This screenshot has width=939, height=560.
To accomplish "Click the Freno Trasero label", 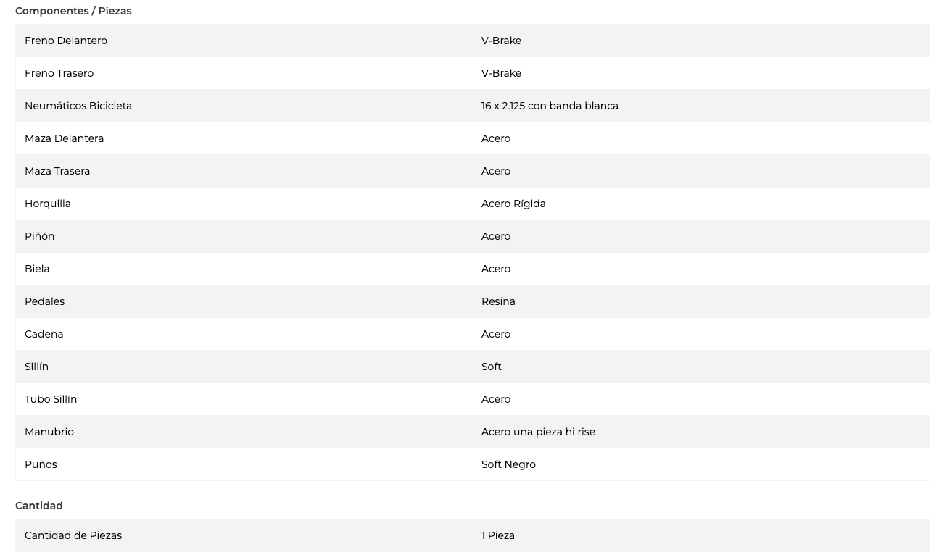I will pyautogui.click(x=59, y=73).
